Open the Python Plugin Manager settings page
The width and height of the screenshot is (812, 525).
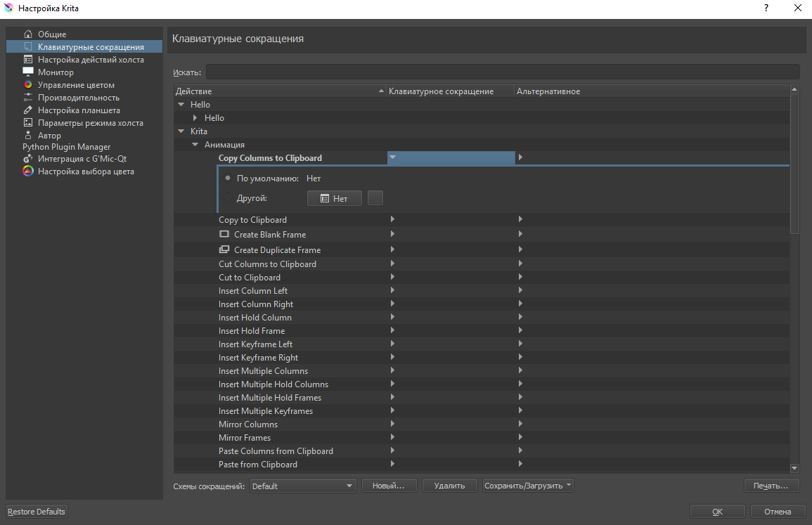pyautogui.click(x=66, y=147)
